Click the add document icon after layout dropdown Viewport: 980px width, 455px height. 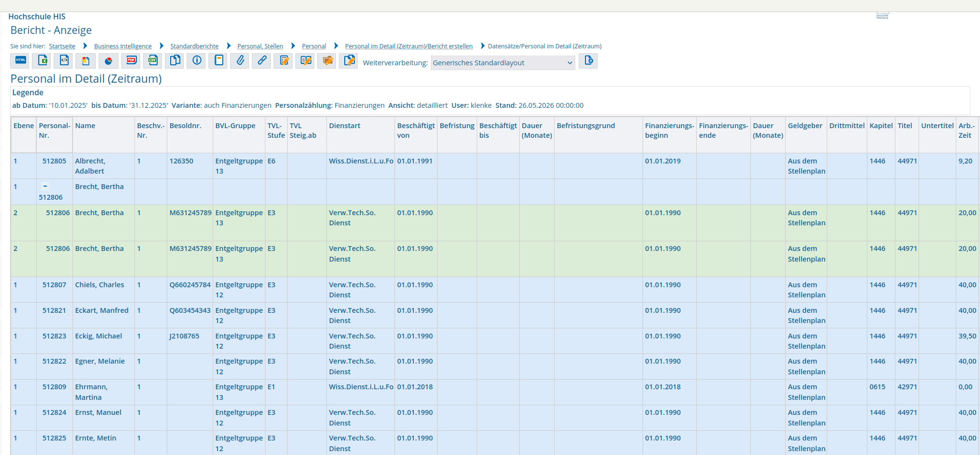tap(588, 60)
